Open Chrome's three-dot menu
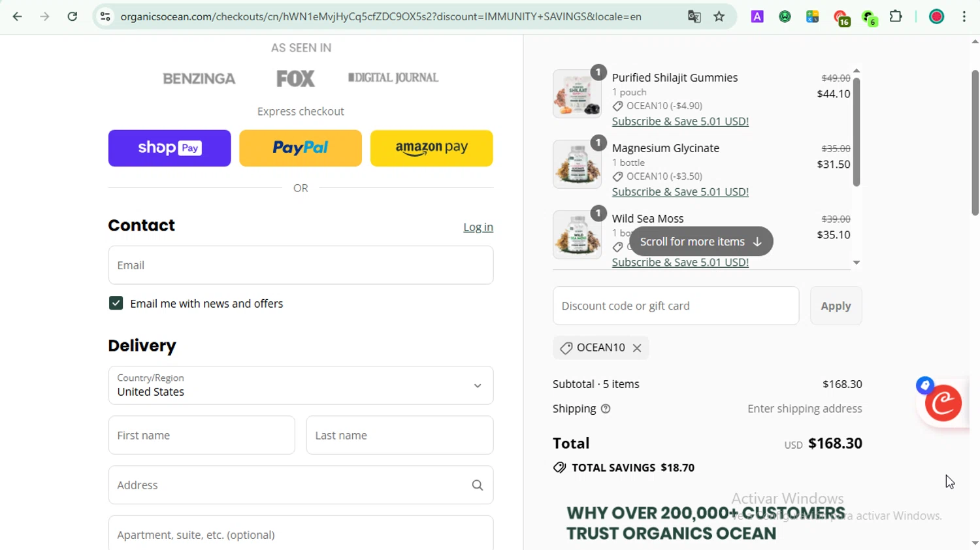The height and width of the screenshot is (550, 980). 964,16
